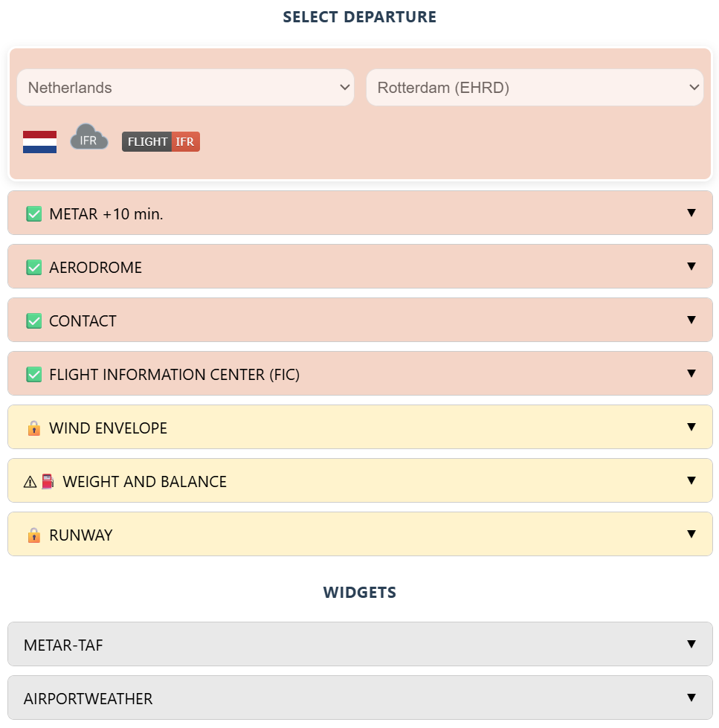Open the Rotterdam (EHRD) airport dropdown
Image resolution: width=719 pixels, height=728 pixels.
click(535, 88)
